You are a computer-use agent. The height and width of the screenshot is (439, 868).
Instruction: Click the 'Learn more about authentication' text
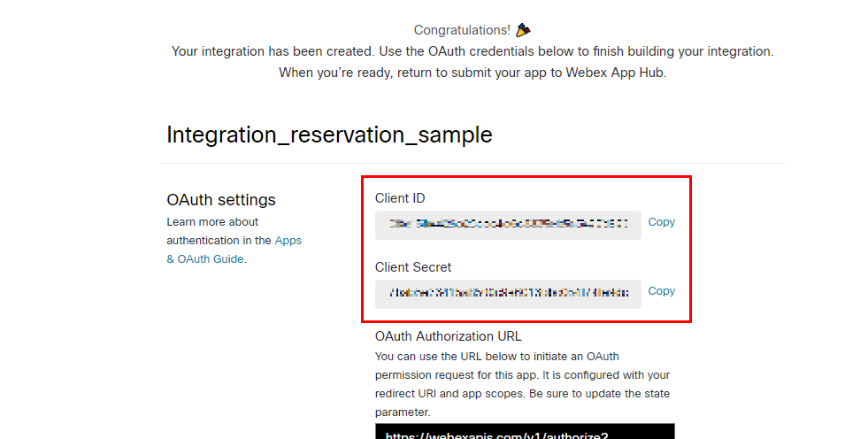coord(212,231)
